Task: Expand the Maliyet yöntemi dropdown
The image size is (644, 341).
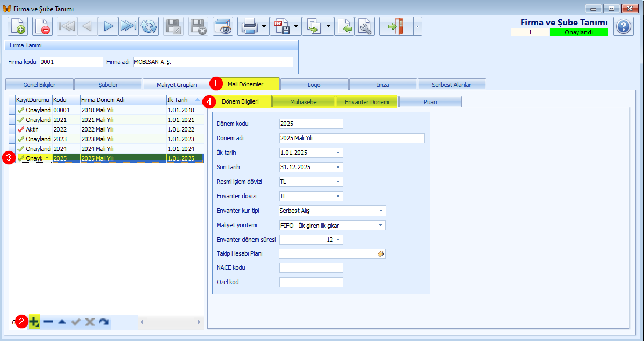Action: coord(380,226)
